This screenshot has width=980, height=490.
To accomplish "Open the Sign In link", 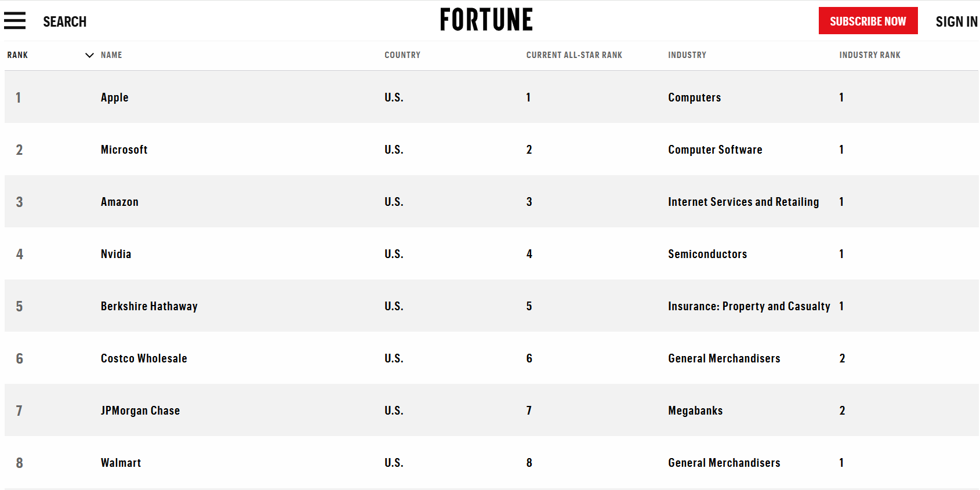I will [956, 21].
